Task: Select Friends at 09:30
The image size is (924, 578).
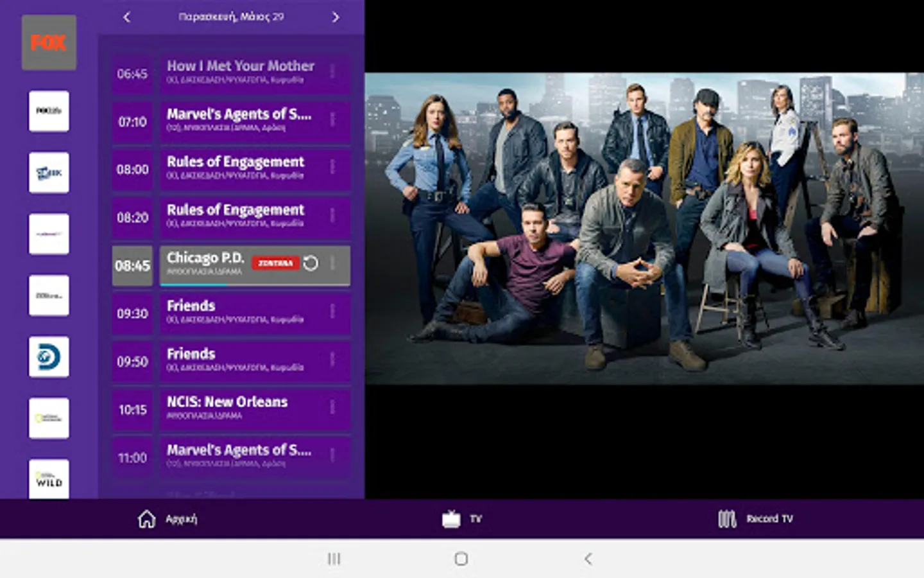Action: (255, 313)
